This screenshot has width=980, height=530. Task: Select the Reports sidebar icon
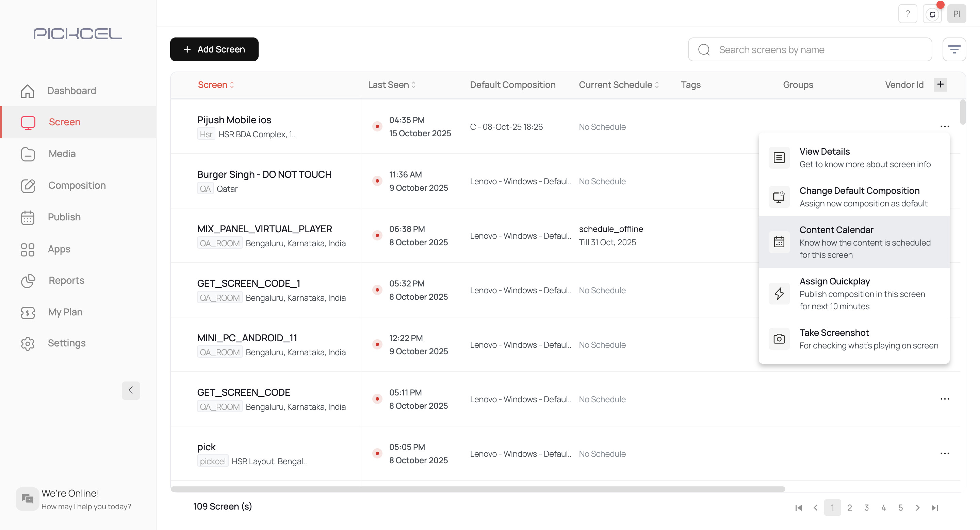(x=27, y=281)
